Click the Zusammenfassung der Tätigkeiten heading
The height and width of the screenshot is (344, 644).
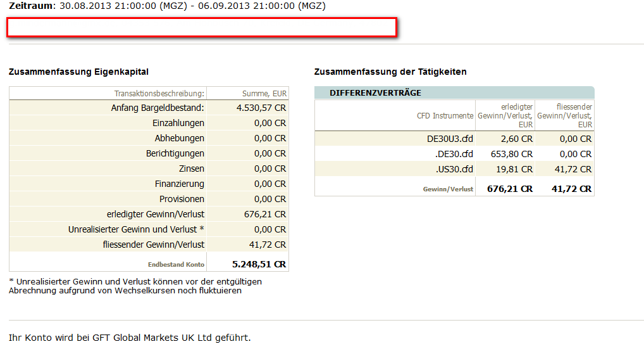[x=390, y=72]
